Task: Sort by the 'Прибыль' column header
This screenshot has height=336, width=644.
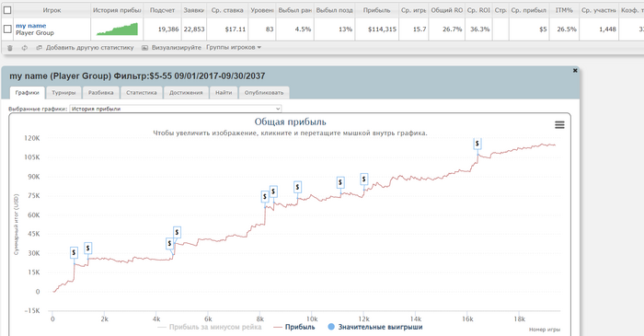Action: pos(376,10)
